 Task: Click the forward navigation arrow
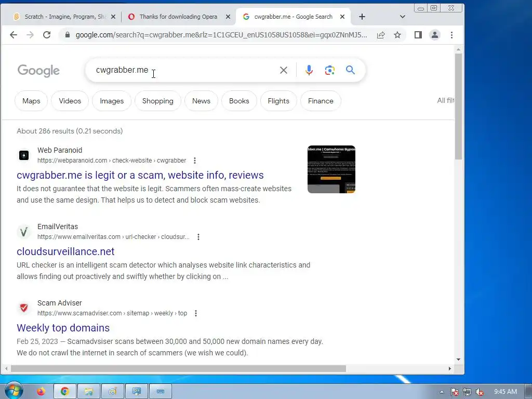(x=30, y=35)
